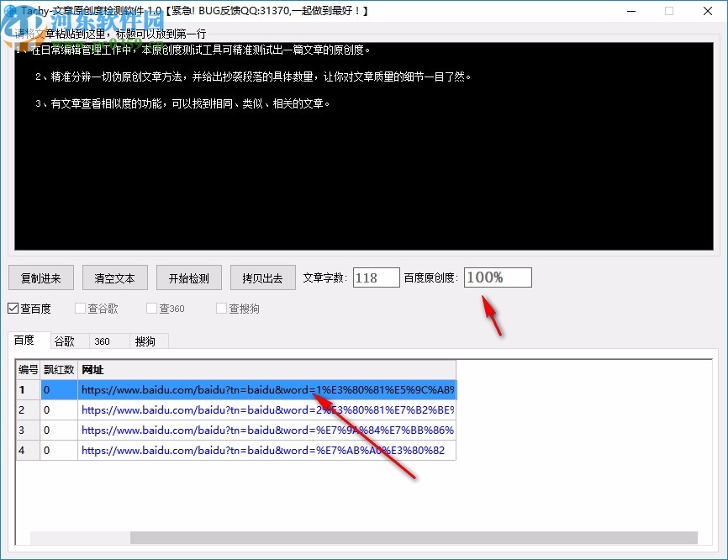
Task: Clear text with 清空文本 button
Action: pos(114,277)
